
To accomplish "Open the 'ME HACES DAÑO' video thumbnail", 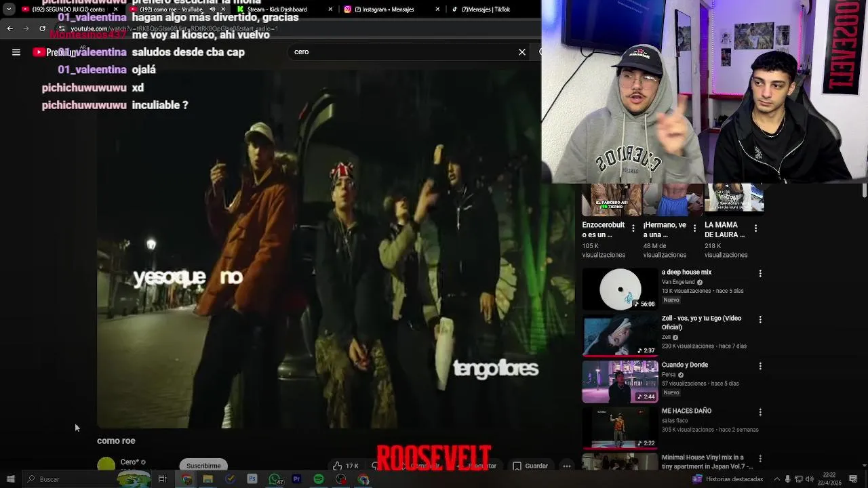I will 620,428.
